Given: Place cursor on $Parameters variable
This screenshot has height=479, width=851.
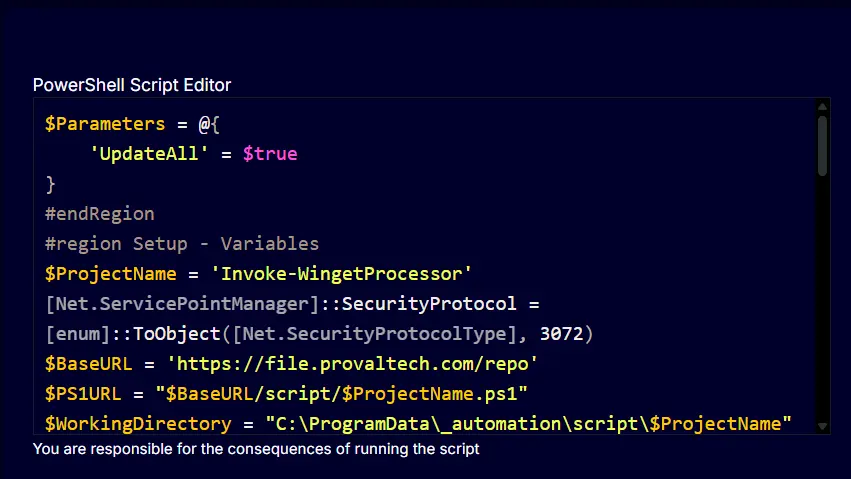Looking at the screenshot, I should pyautogui.click(x=105, y=124).
